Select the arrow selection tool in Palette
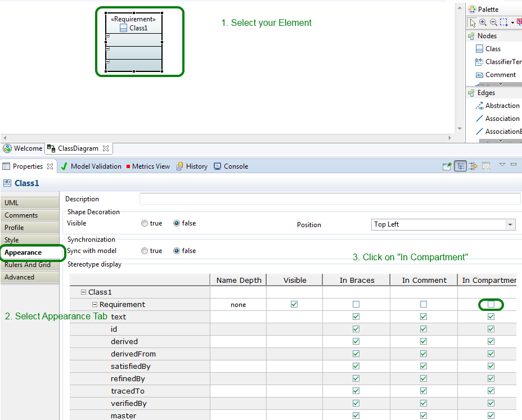This screenshot has height=420, width=522. (x=472, y=22)
